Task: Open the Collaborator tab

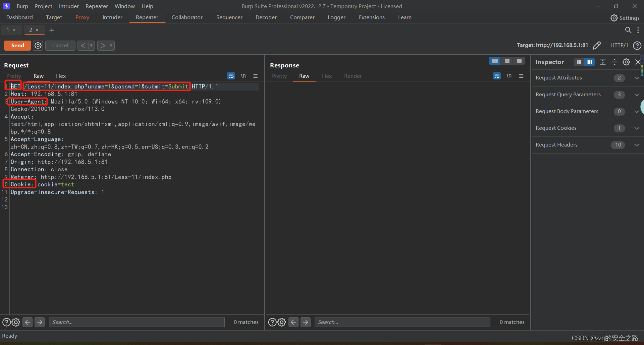Action: tap(187, 17)
